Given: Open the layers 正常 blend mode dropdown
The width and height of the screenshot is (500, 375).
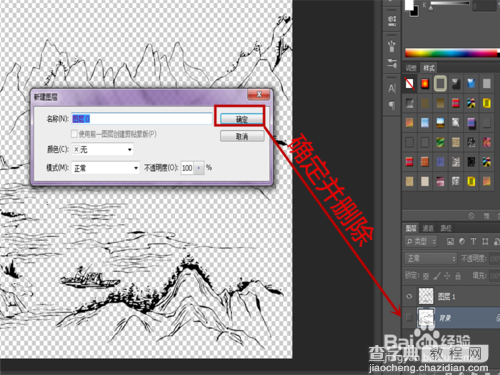Looking at the screenshot, I should [430, 258].
